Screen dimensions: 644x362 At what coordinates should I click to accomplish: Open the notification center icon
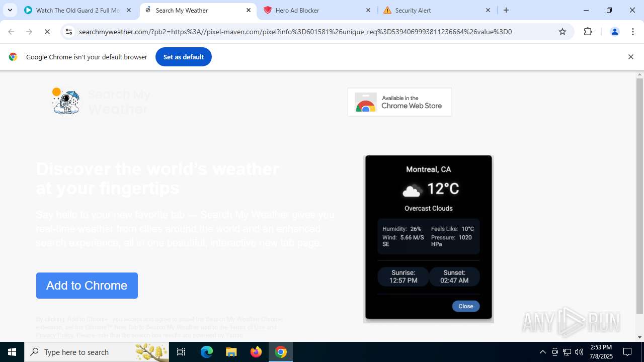coord(627,352)
